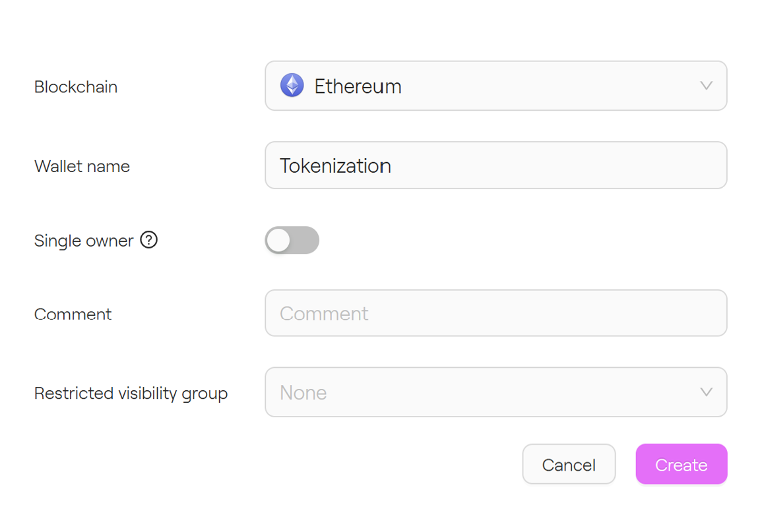The height and width of the screenshot is (532, 762).
Task: Open the Restricted visibility group dropdown
Action: click(495, 392)
